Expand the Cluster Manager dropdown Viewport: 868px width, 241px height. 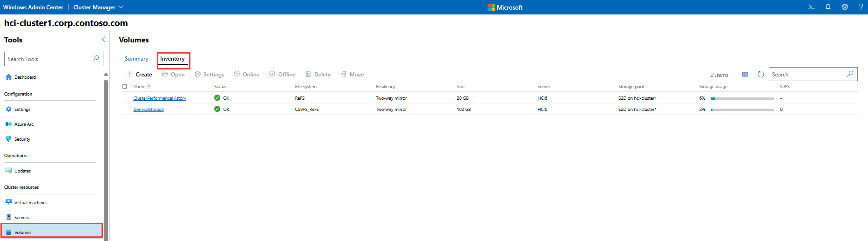coord(98,7)
